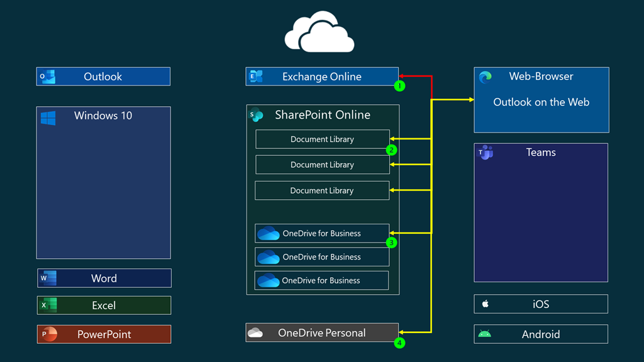Click green circle number 3 marker

pyautogui.click(x=391, y=243)
